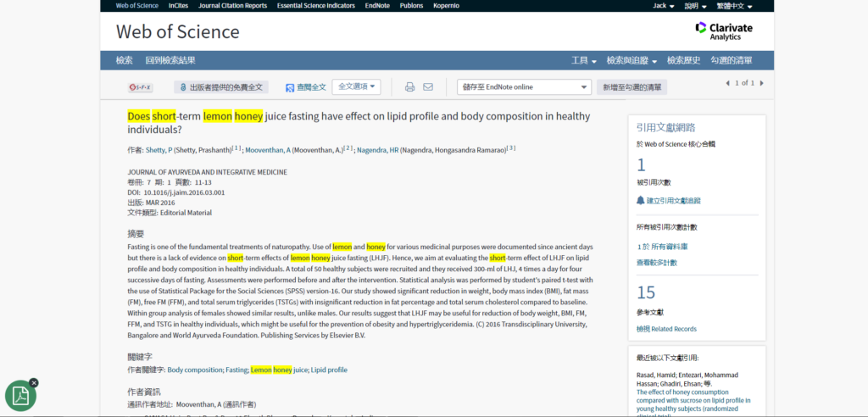
Task: Expand the 全文選項 dropdown
Action: [357, 86]
